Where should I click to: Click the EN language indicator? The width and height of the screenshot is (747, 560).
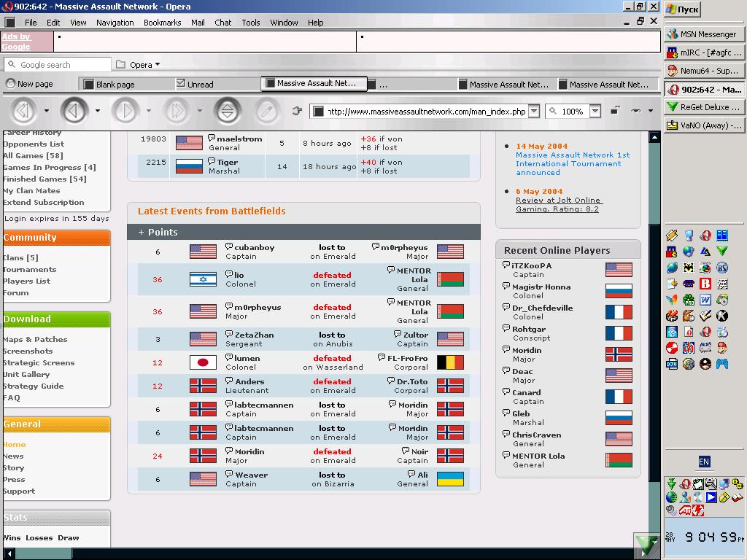pyautogui.click(x=704, y=462)
